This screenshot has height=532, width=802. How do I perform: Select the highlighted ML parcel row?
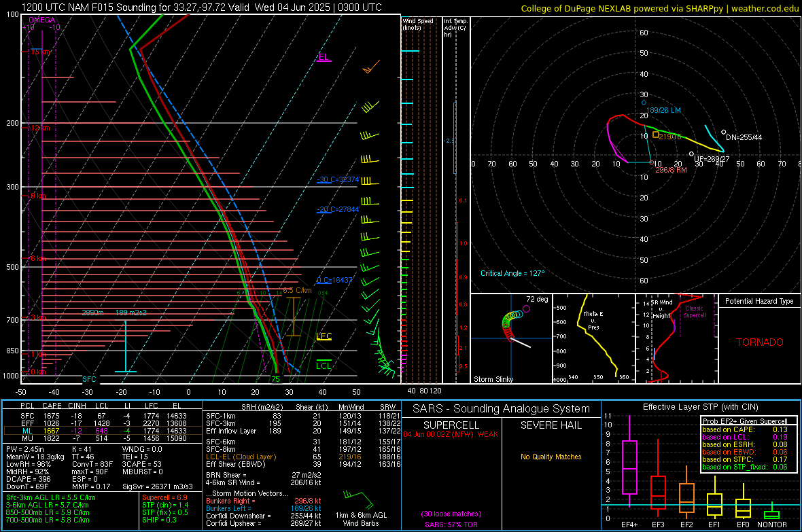click(x=102, y=431)
